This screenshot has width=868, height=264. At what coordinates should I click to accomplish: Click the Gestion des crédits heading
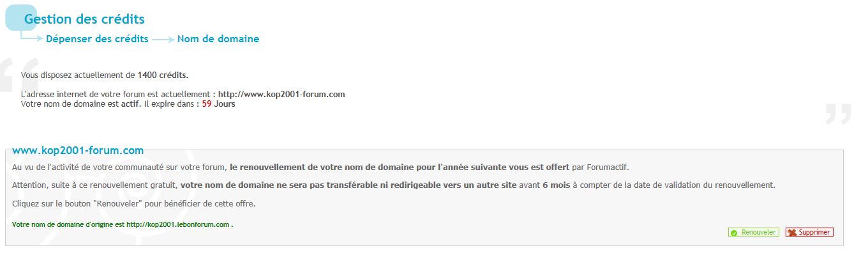click(x=84, y=20)
